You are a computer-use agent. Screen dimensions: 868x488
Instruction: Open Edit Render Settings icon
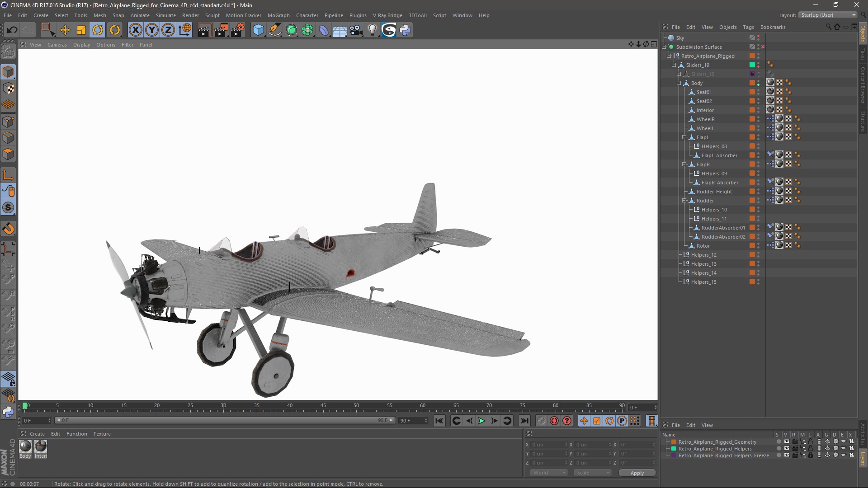click(238, 30)
